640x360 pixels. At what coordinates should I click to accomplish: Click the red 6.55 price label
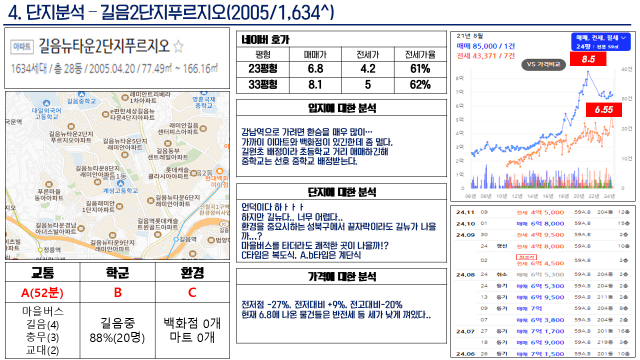(604, 109)
